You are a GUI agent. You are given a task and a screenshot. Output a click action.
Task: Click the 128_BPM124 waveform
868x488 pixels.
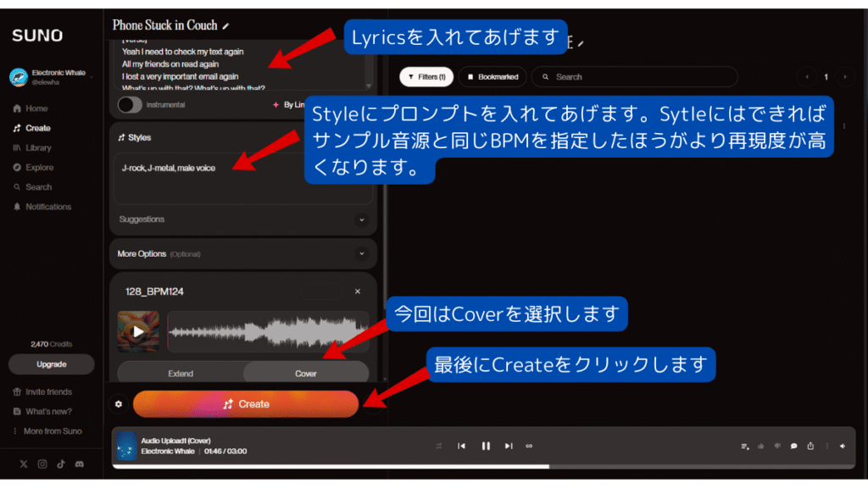click(268, 331)
